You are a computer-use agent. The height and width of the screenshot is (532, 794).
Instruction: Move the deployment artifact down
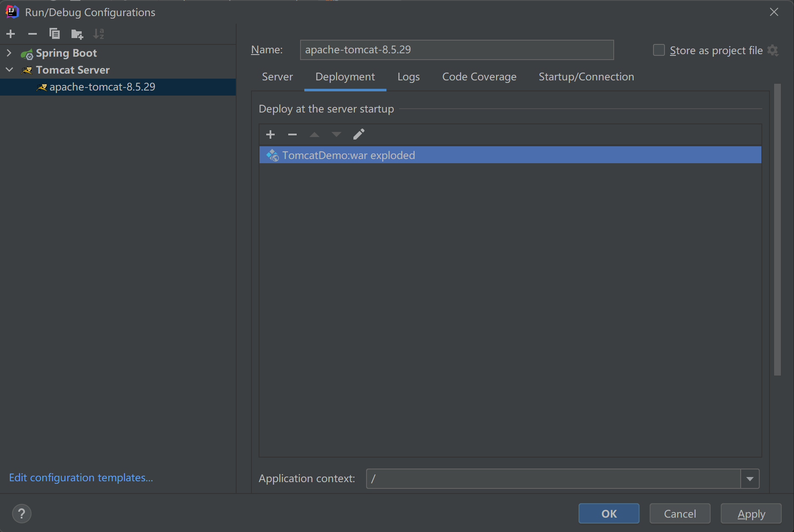[x=336, y=134]
